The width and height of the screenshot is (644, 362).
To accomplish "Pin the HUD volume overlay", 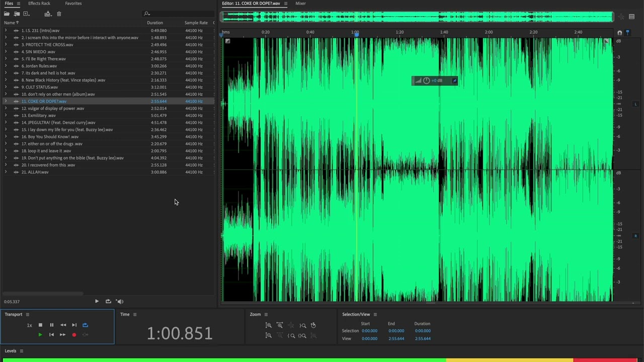I will click(454, 80).
